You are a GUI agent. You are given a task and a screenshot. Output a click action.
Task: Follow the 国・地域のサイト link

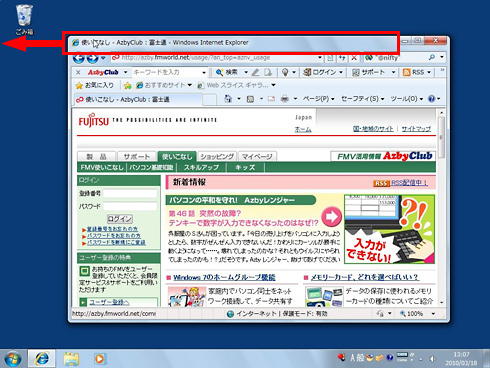click(373, 129)
